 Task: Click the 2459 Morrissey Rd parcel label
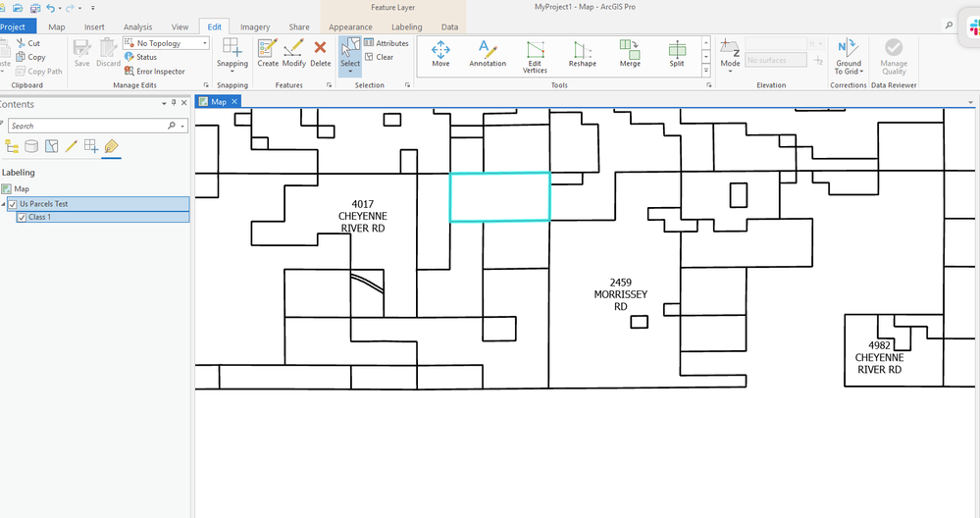(621, 294)
